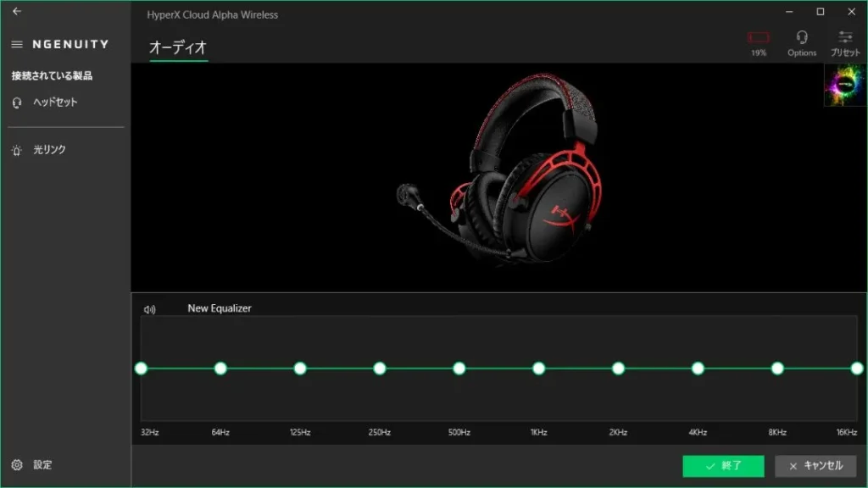
Task: Mute audio with the speaker icon near the equalizer
Action: (150, 308)
